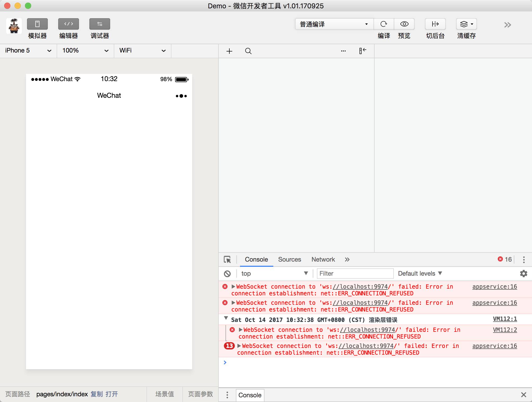This screenshot has width=532, height=402.
Task: Click the 切后台 switch-to-background icon
Action: (x=435, y=24)
